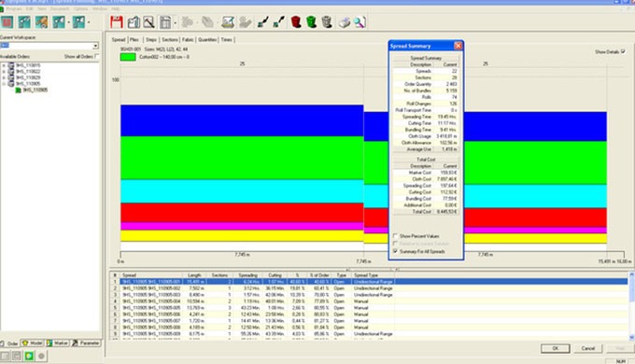The width and height of the screenshot is (635, 364).
Task: Click the gray circle icon in bottom-left strip
Action: pyautogui.click(x=41, y=356)
